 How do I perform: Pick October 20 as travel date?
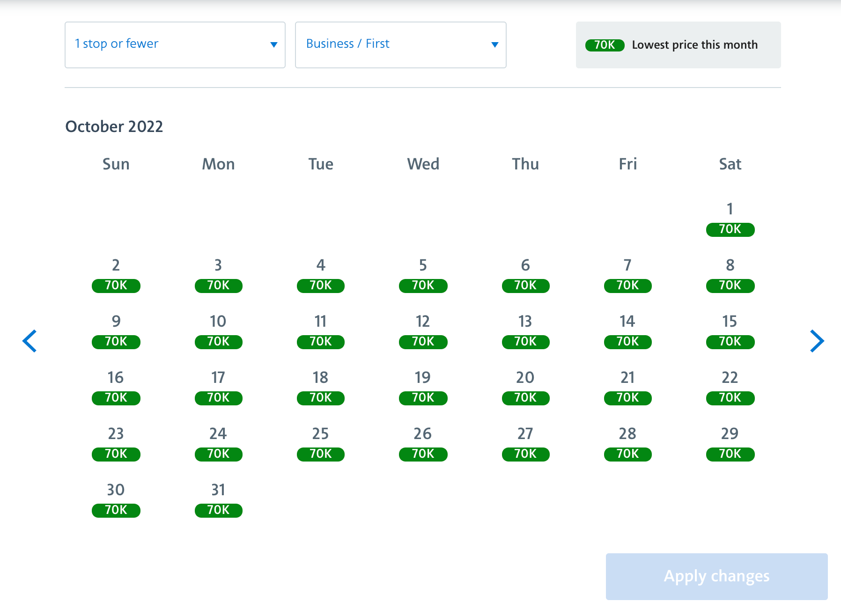525,387
